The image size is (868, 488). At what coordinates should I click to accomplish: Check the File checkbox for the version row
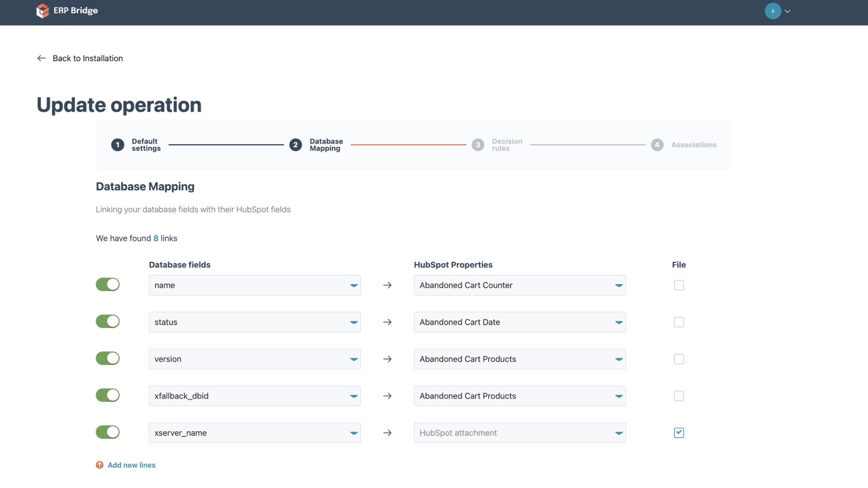click(679, 358)
